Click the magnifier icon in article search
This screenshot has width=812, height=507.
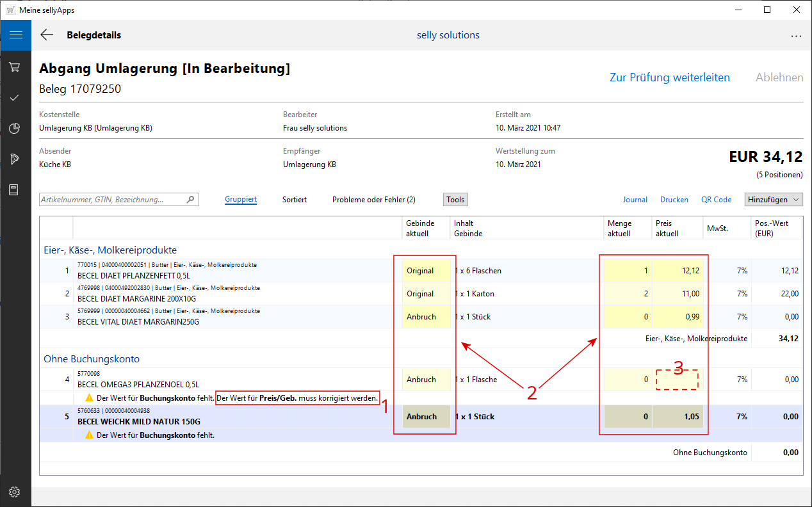click(x=190, y=200)
